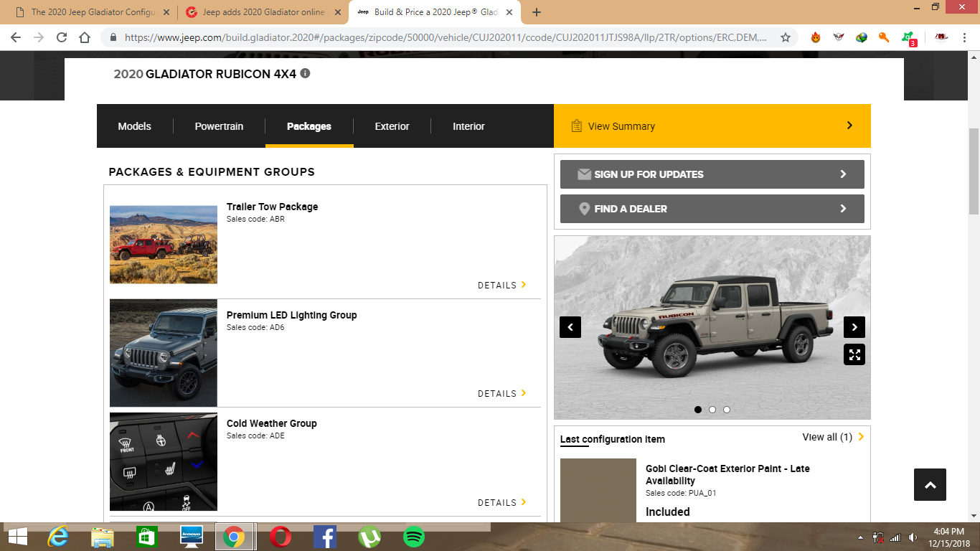Open Windows Store from taskbar
This screenshot has width=980, height=551.
[147, 537]
